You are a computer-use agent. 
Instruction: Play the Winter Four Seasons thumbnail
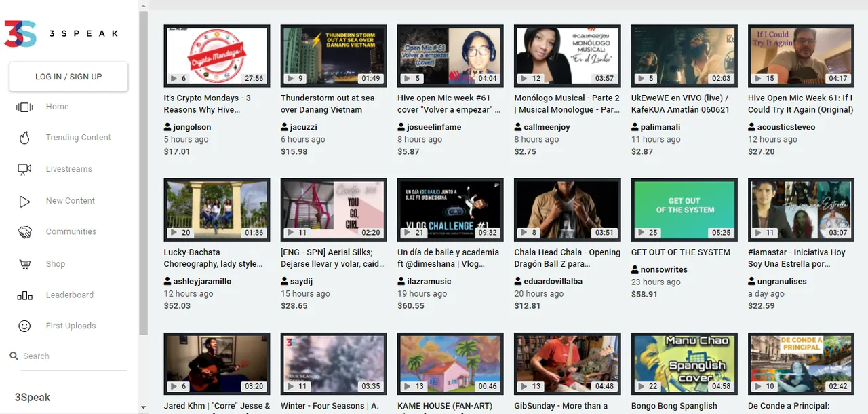click(x=334, y=363)
